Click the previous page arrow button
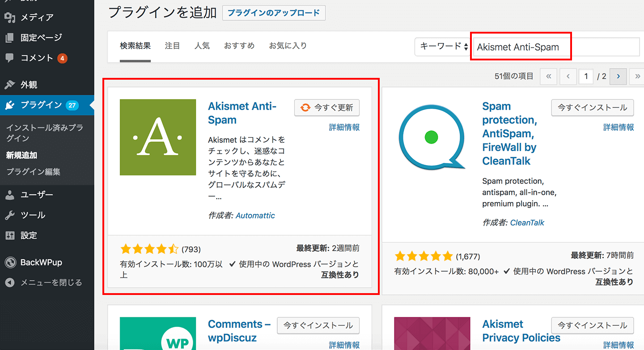This screenshot has height=350, width=644. (x=568, y=77)
